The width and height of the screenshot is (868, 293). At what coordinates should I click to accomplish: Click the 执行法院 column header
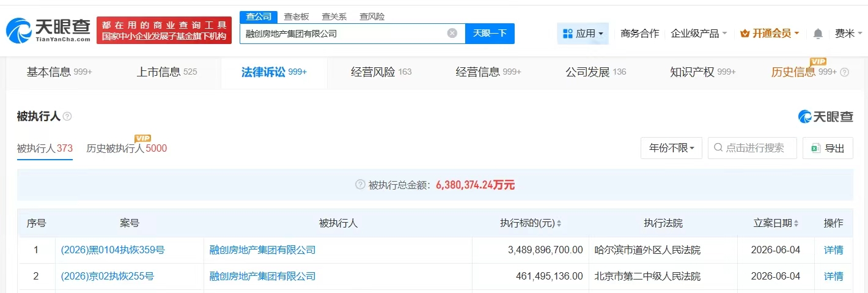663,224
